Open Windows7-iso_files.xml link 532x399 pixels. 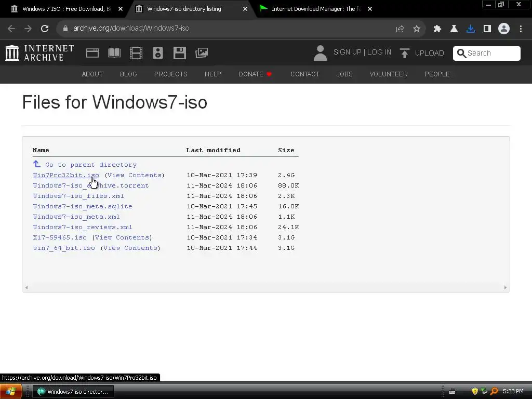point(78,196)
